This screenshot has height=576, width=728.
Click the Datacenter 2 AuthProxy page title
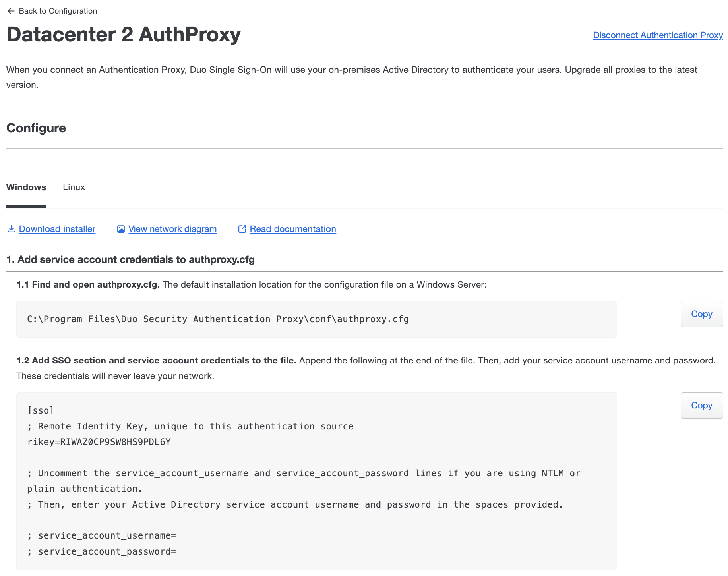(124, 35)
